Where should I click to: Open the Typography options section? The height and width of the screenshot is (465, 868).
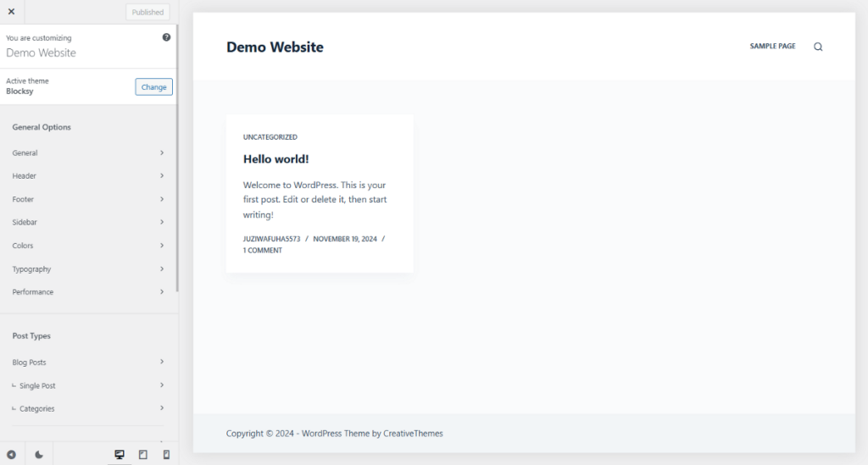click(x=88, y=268)
